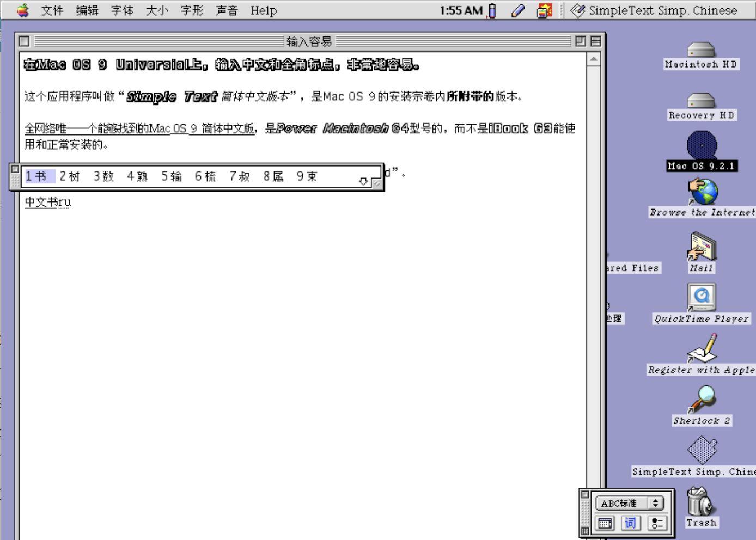Click the heading line starting 在Mac OS 9
756x540 pixels.
(x=222, y=65)
